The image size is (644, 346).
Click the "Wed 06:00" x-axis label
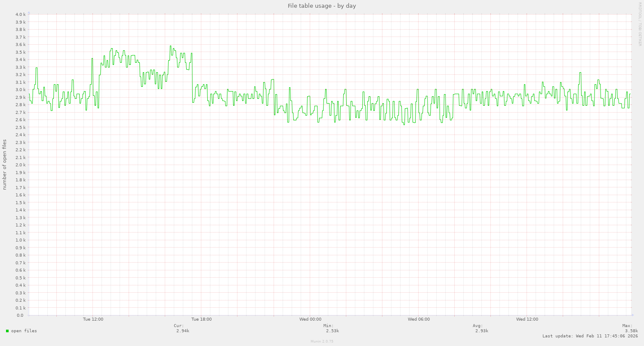point(418,319)
